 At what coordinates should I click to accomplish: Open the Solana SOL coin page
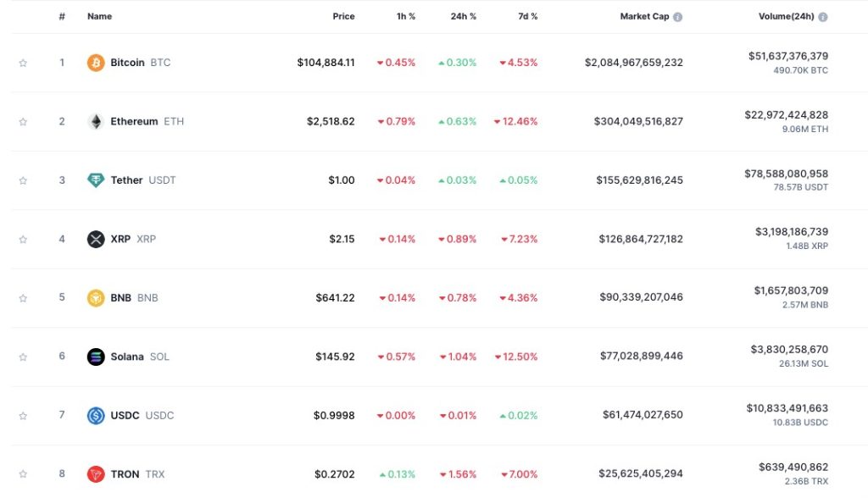click(x=140, y=357)
